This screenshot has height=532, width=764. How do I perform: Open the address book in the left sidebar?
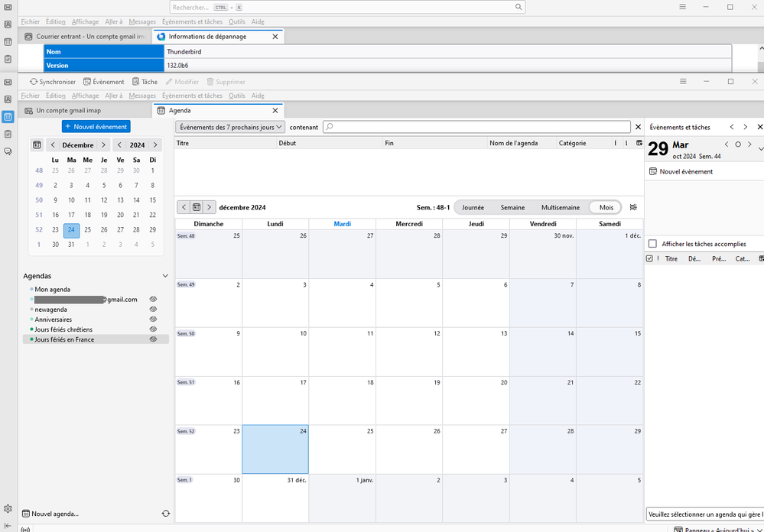[x=8, y=99]
